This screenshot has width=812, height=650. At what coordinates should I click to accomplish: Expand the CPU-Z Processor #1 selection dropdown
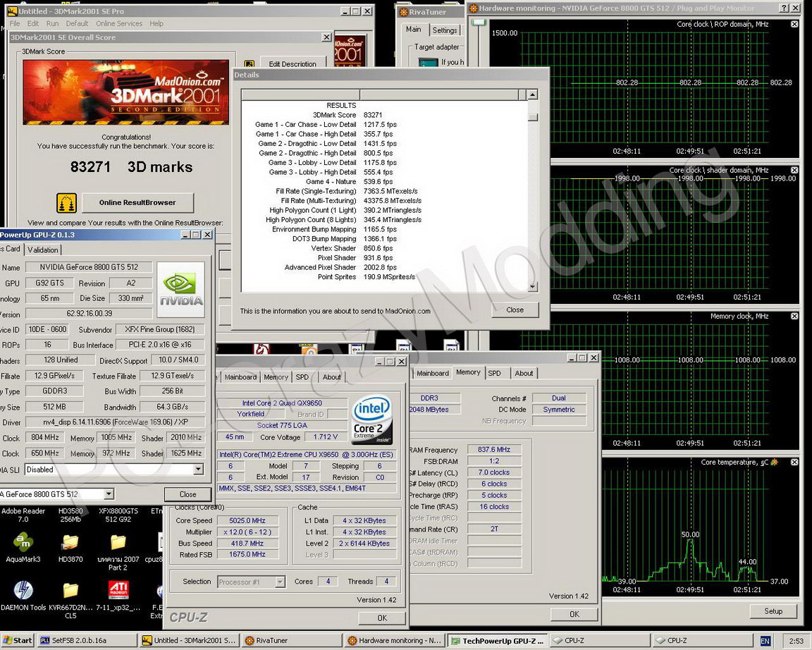280,582
